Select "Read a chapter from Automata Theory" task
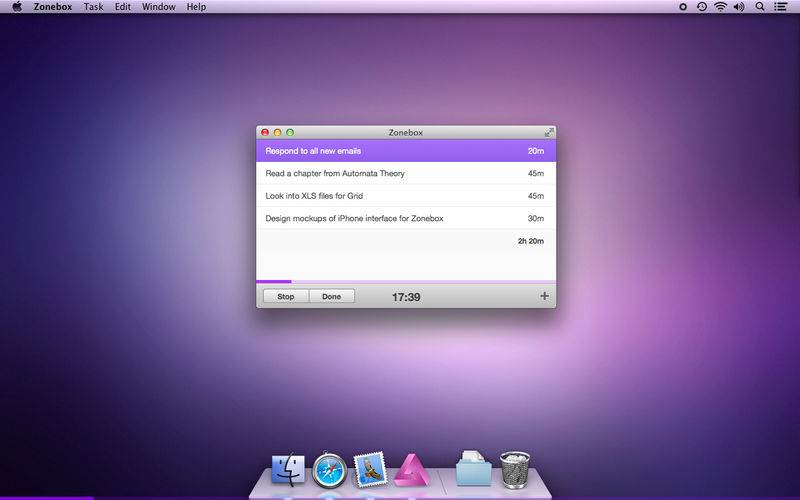Screen dimensions: 800x500 (406, 173)
